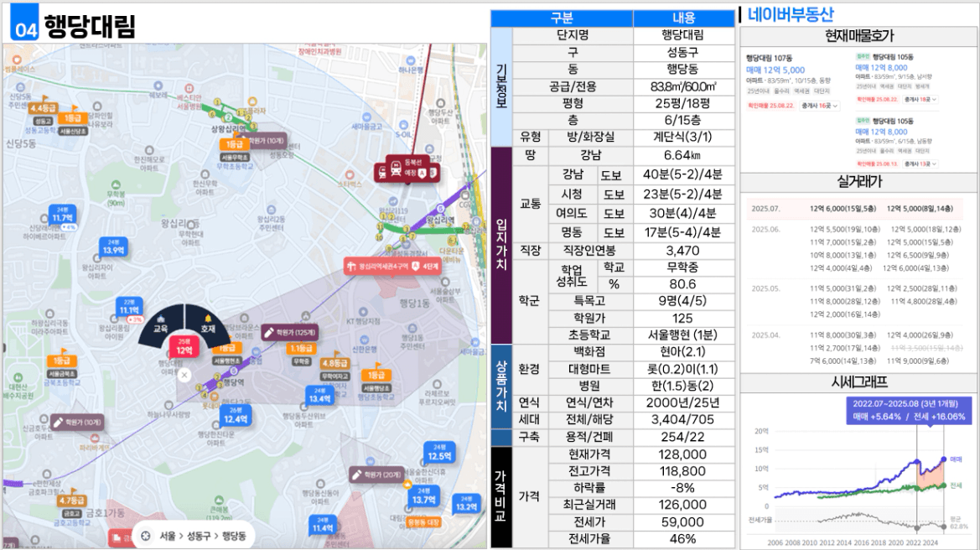
Task: Click the 2000년/25년 연식 value
Action: (x=683, y=402)
